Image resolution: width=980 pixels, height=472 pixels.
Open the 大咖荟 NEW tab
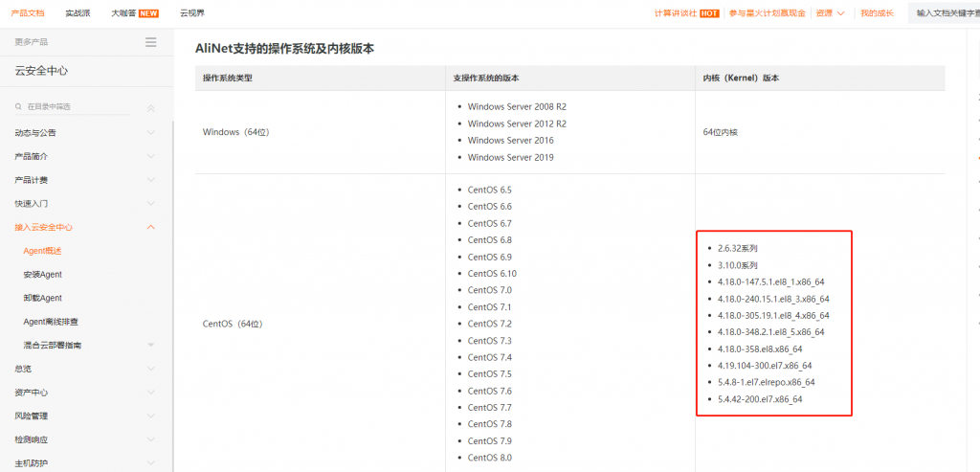point(134,13)
